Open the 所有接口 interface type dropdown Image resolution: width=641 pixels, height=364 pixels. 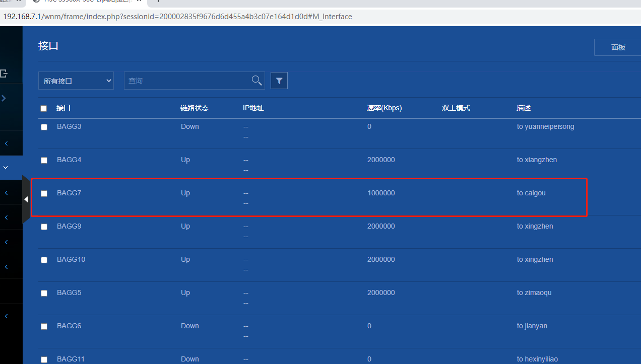(76, 81)
